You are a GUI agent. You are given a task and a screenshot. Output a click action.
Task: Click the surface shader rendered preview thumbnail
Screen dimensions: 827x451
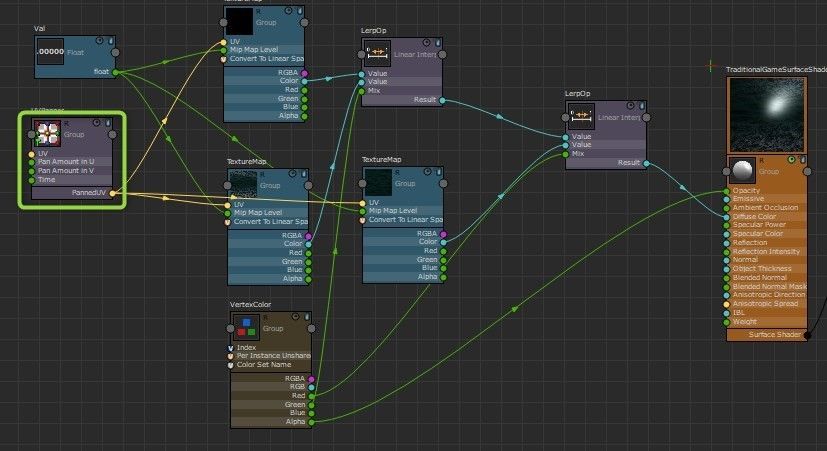coord(767,115)
